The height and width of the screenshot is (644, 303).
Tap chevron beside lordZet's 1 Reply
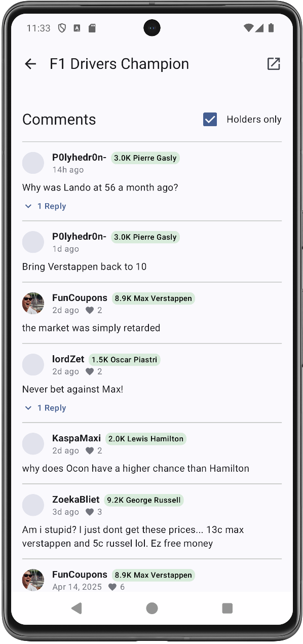point(28,408)
